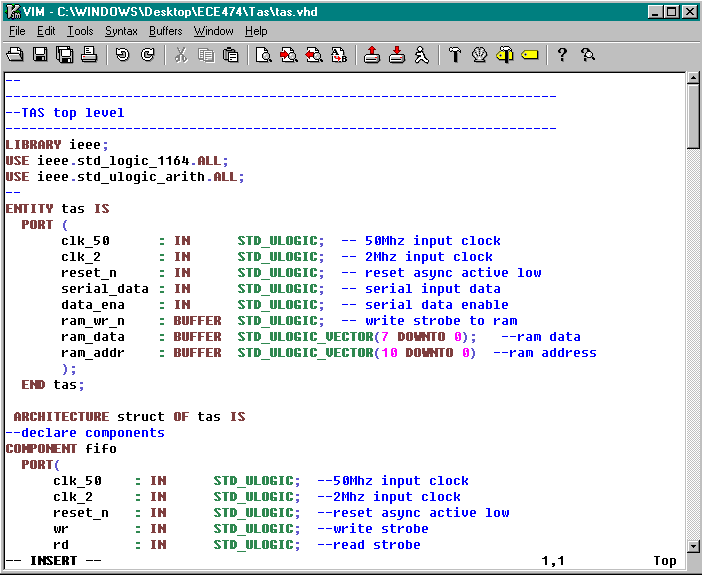Viewport: 702px width, 575px height.
Task: Click the Load Session icon with the red up arrow
Action: pyautogui.click(x=372, y=55)
